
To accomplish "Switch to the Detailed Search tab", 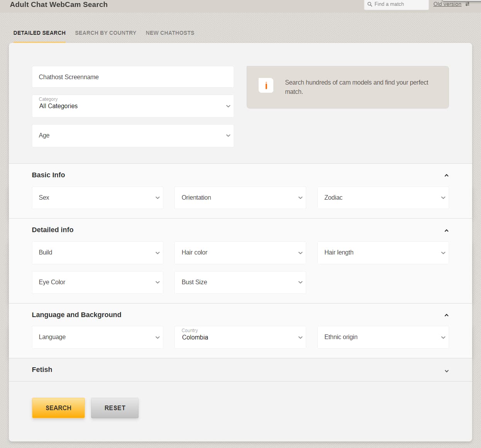I will coord(39,33).
